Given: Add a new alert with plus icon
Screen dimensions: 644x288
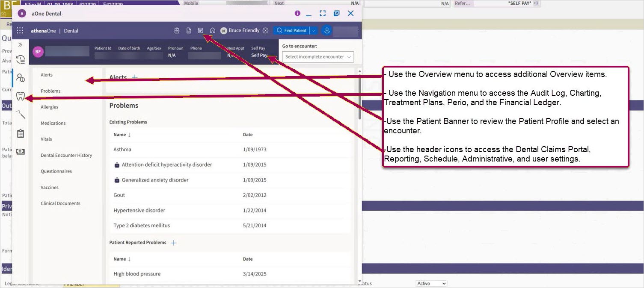Looking at the screenshot, I should click(x=135, y=77).
